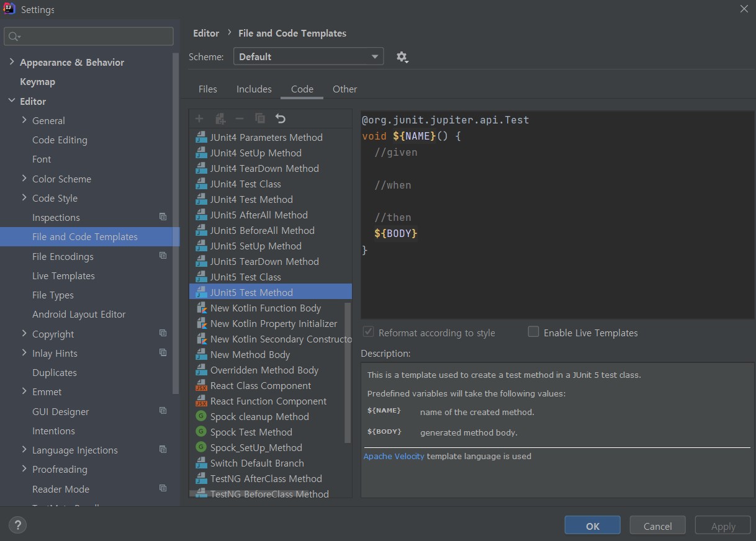This screenshot has width=756, height=541.
Task: Click the Cancel button
Action: 658,525
